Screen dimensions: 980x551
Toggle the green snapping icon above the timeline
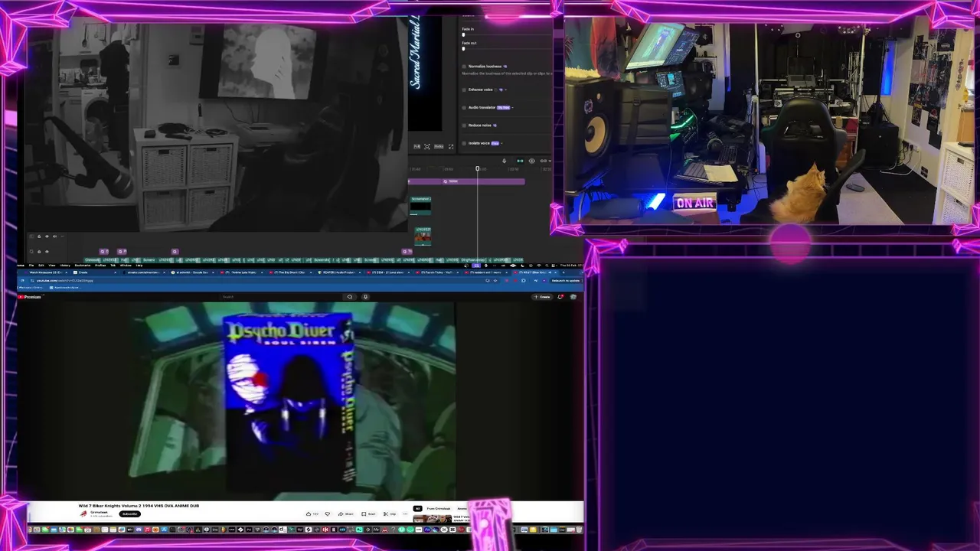(520, 161)
